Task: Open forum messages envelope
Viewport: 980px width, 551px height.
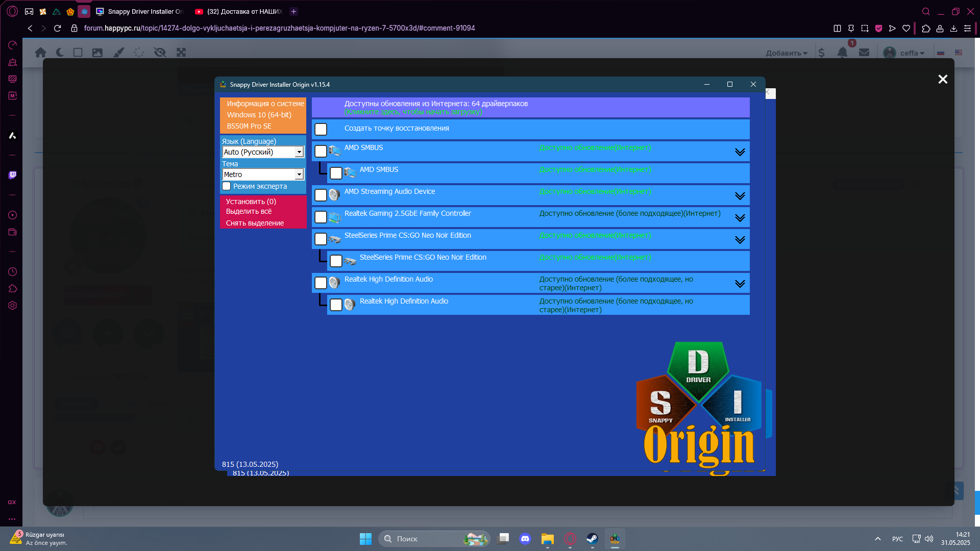Action: point(864,52)
